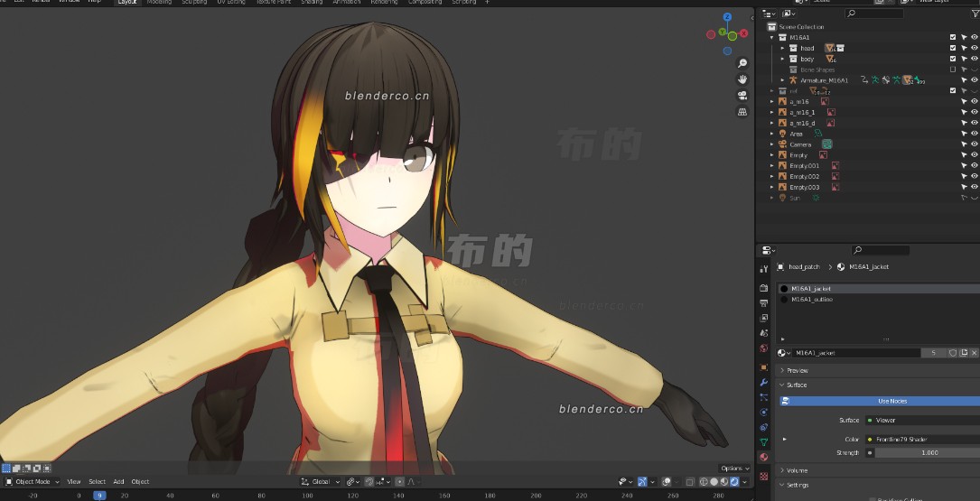980x501 pixels.
Task: Toggle X-ray view icon in header
Action: [x=690, y=482]
